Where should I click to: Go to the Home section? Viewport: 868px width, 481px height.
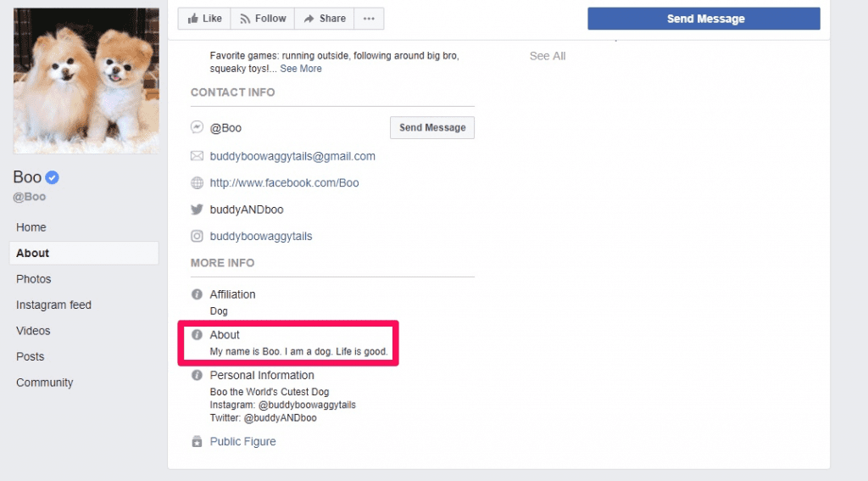[x=31, y=227]
